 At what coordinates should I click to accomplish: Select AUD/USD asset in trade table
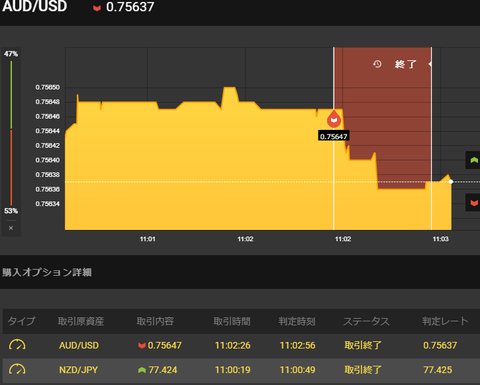coord(79,345)
